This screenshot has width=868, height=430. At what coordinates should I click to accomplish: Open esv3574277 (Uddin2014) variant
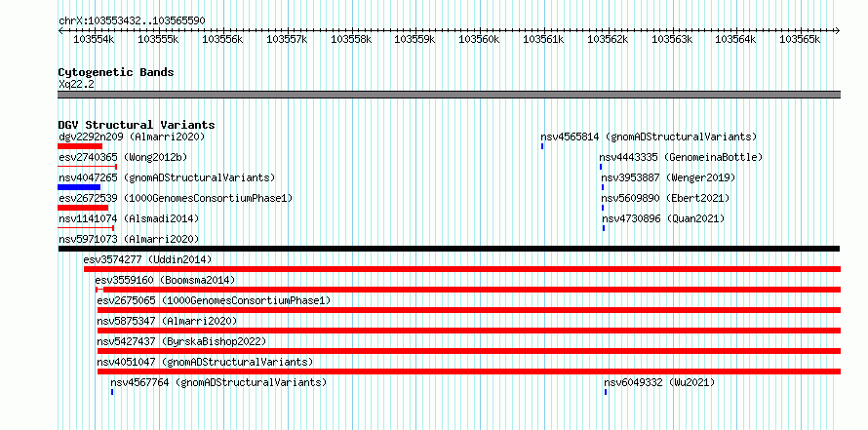click(x=147, y=259)
